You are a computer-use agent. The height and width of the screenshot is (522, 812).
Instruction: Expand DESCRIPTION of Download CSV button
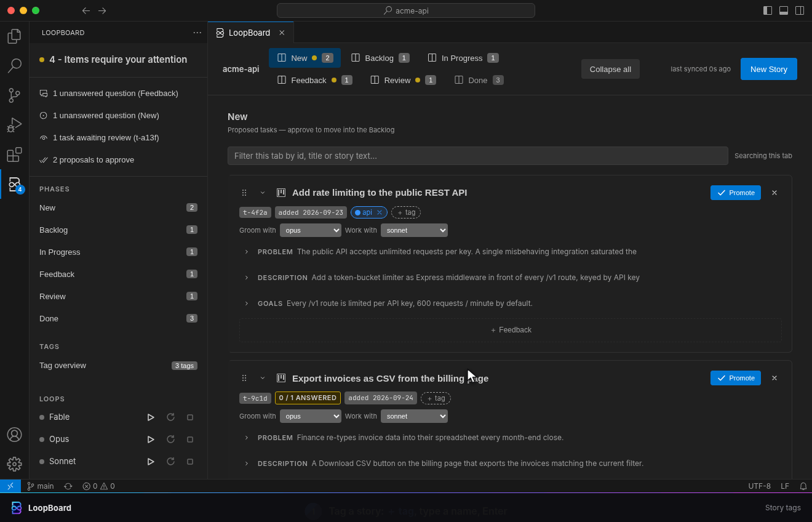(247, 464)
